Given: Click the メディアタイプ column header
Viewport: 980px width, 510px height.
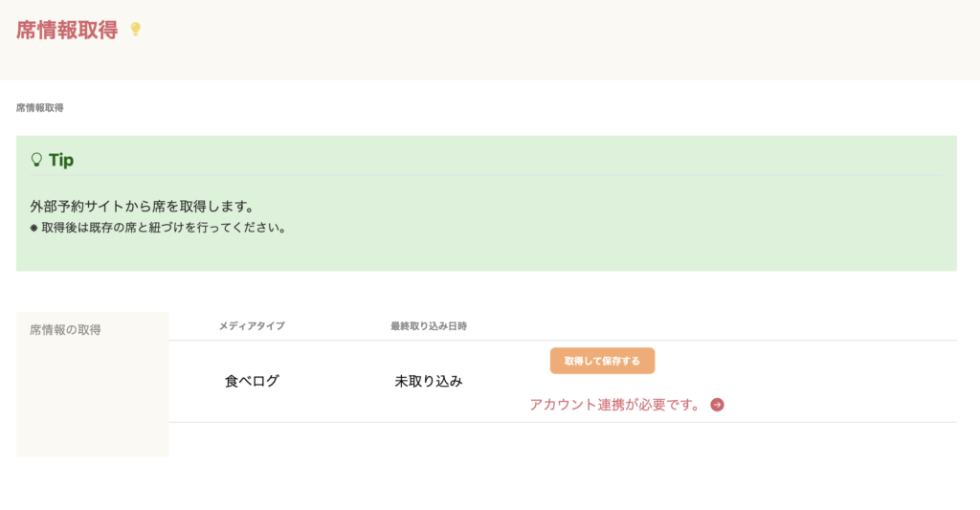Looking at the screenshot, I should pyautogui.click(x=252, y=326).
